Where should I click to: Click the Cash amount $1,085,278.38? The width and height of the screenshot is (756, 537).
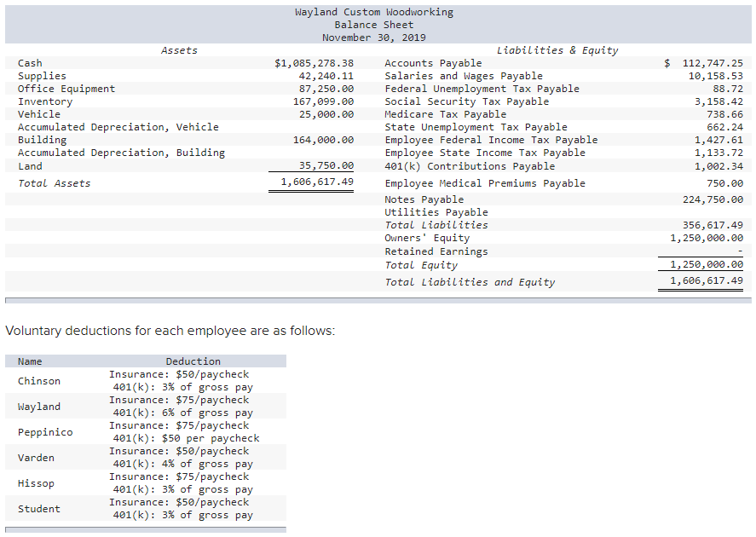[314, 63]
